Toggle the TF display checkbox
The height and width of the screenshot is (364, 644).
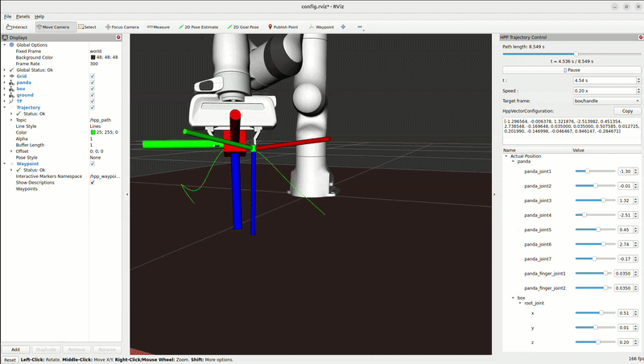(93, 101)
